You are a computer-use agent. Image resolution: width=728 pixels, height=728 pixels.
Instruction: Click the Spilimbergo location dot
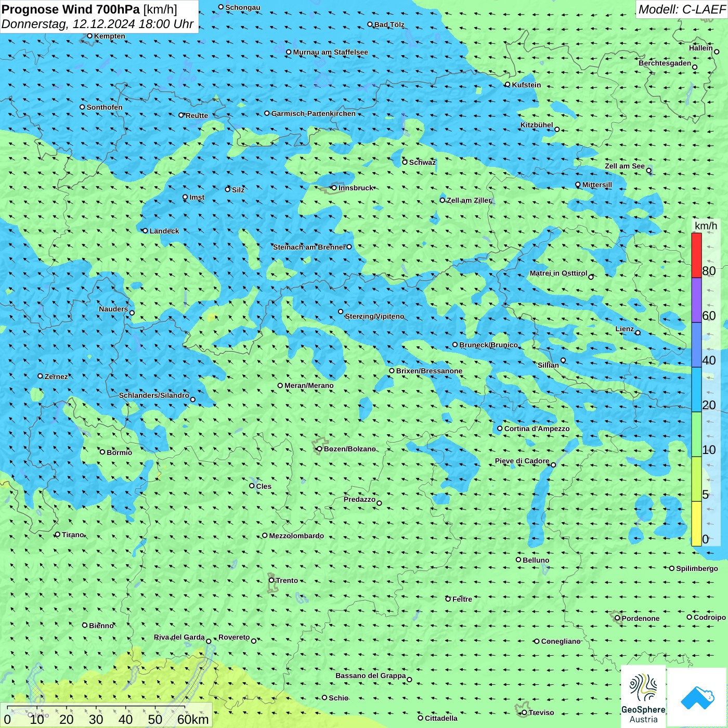click(x=672, y=568)
